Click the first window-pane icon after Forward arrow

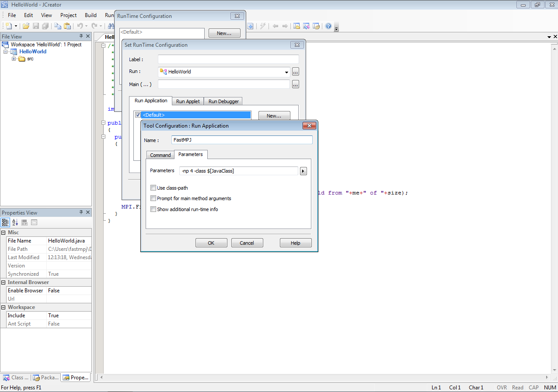point(296,26)
